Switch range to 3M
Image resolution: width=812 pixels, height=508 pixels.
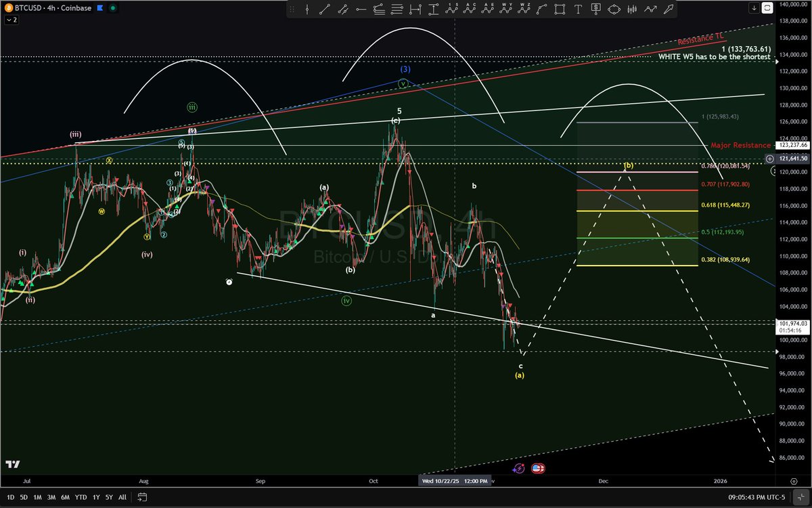51,497
